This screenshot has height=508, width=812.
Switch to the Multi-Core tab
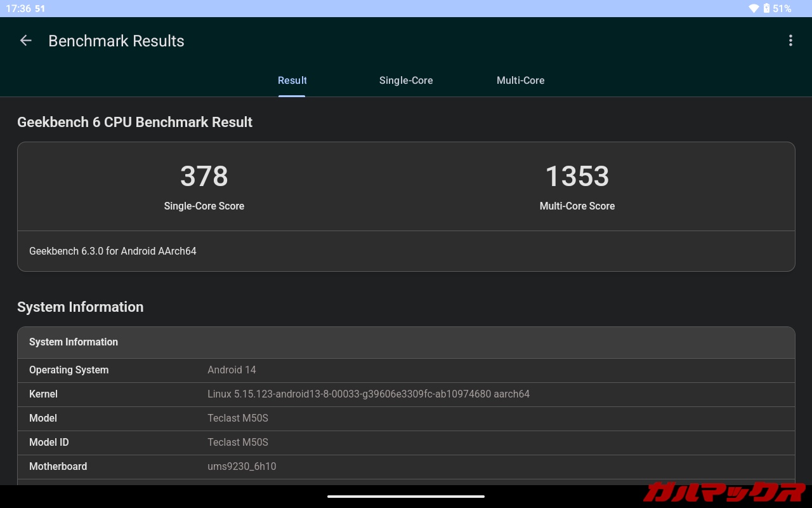[520, 81]
